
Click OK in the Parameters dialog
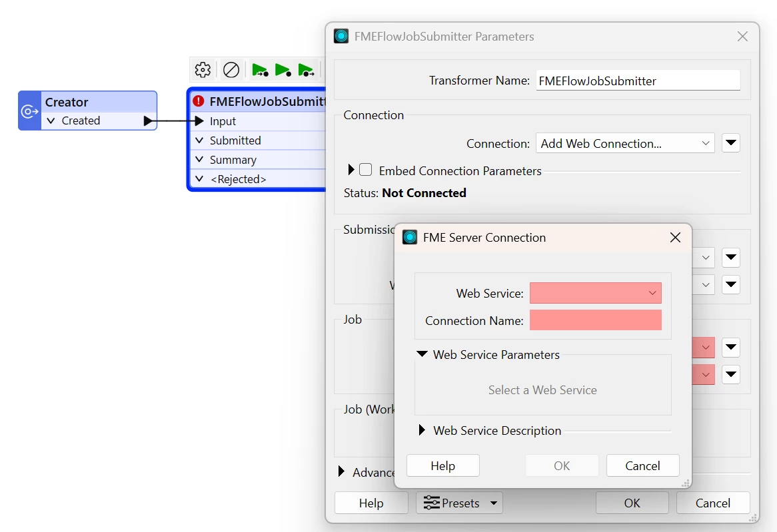pyautogui.click(x=632, y=503)
